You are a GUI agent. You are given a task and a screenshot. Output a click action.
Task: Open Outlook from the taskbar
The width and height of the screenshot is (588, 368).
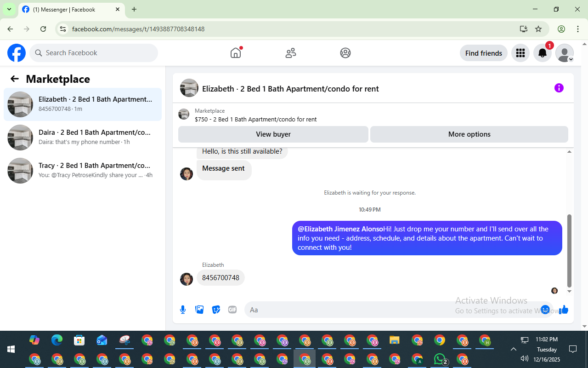(x=102, y=340)
